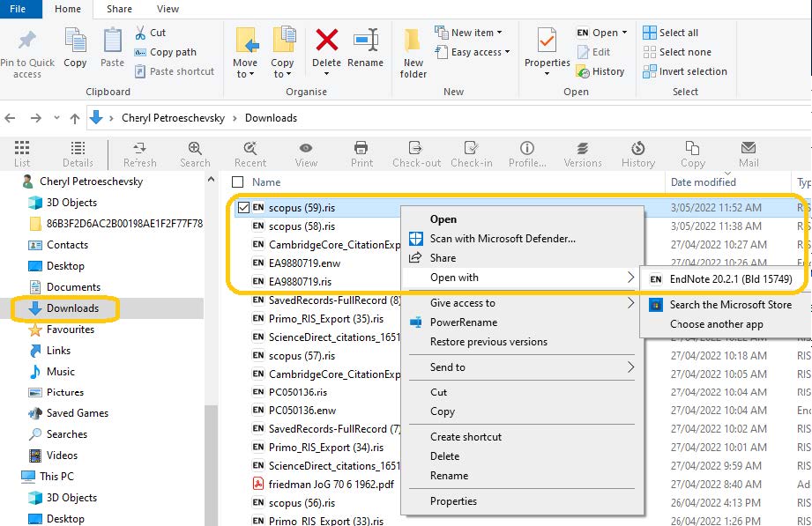Click the Print toolbar icon
This screenshot has width=812, height=526.
(361, 153)
